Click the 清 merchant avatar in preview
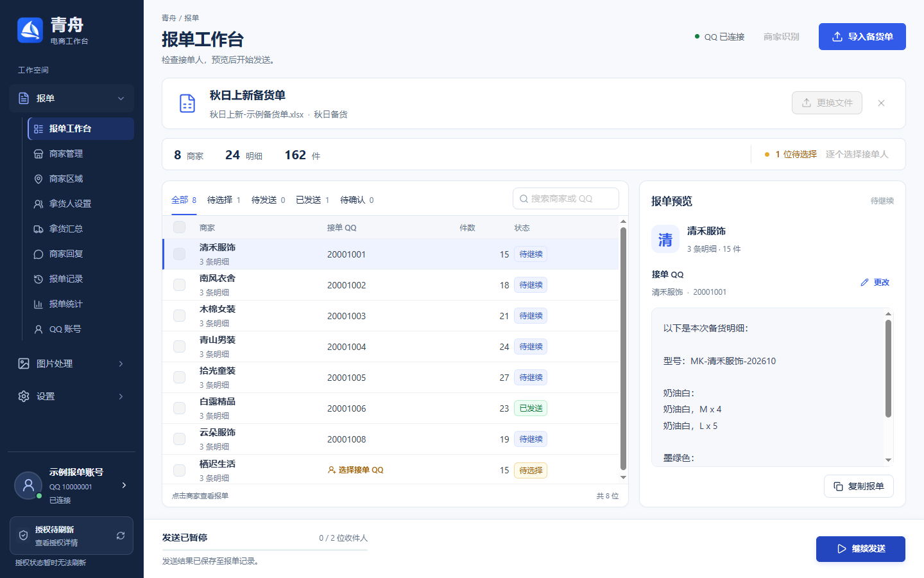Screen dimensions: 924x578 [665, 240]
